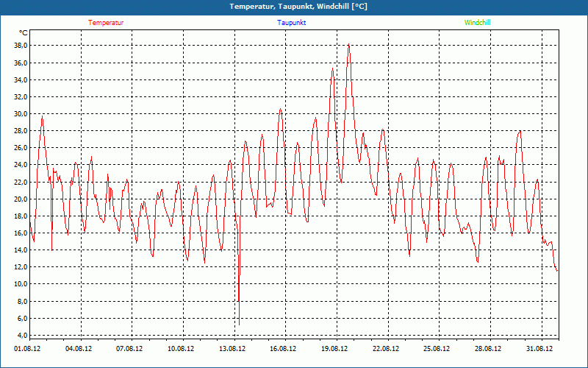This screenshot has width=588, height=368.
Task: Click the lowest temperature spike near 13.08.12
Action: coord(240,324)
